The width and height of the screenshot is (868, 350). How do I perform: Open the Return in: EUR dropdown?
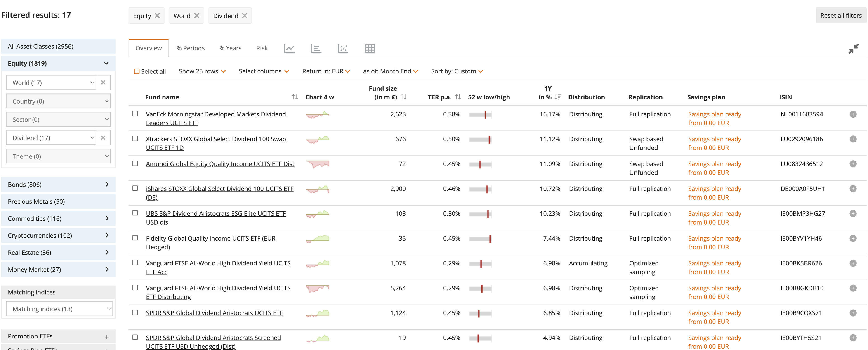326,71
